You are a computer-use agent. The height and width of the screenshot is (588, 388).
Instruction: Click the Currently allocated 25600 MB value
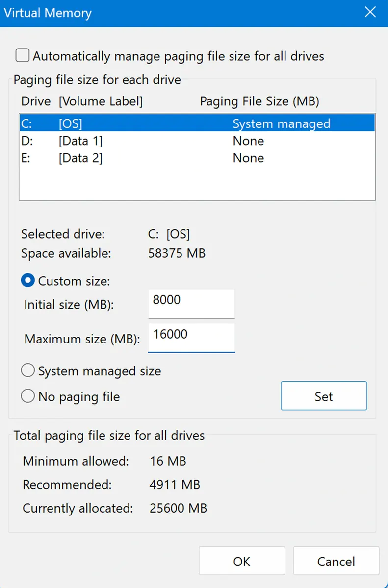pyautogui.click(x=178, y=508)
